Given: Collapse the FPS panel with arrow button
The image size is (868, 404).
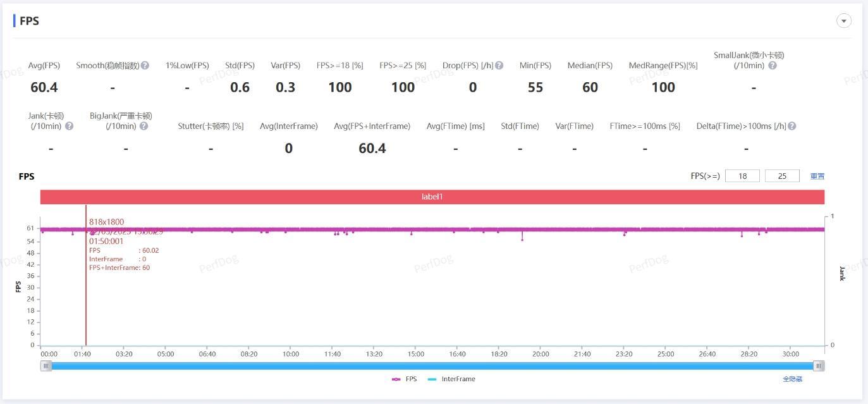Looking at the screenshot, I should point(844,21).
